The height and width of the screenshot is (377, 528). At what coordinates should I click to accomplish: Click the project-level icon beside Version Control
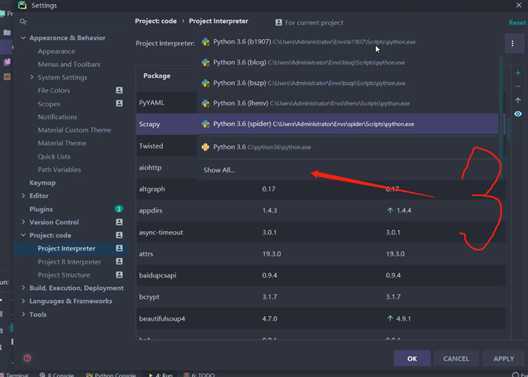119,222
